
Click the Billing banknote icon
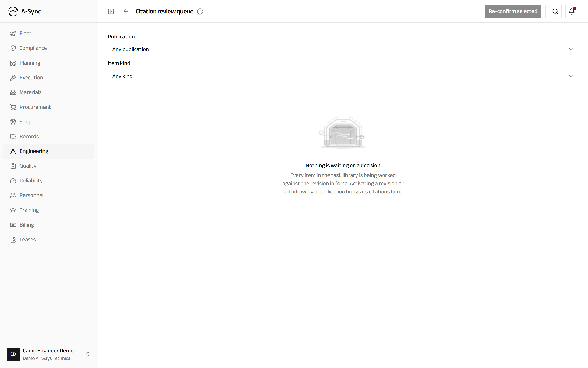[x=13, y=225]
